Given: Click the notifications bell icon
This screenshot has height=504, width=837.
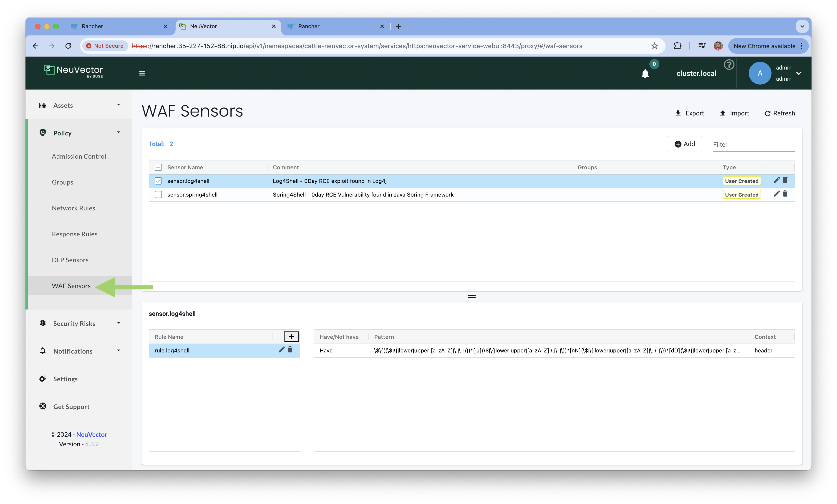Looking at the screenshot, I should pyautogui.click(x=645, y=74).
